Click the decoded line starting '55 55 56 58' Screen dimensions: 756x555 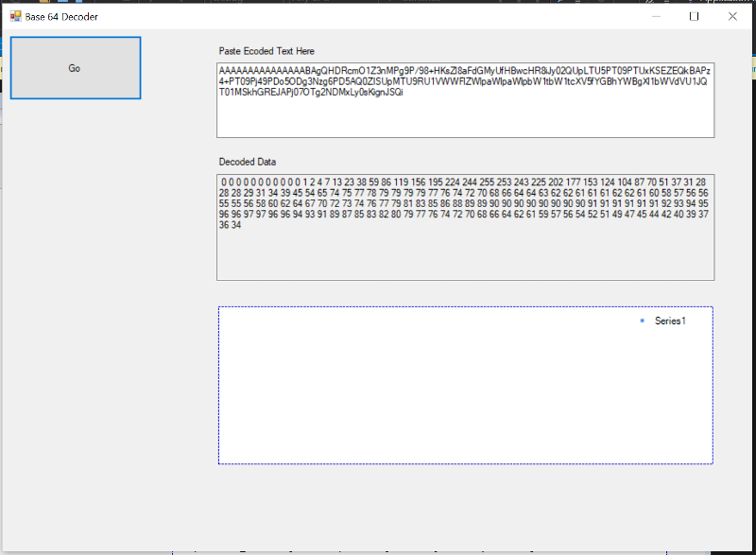[378, 203]
